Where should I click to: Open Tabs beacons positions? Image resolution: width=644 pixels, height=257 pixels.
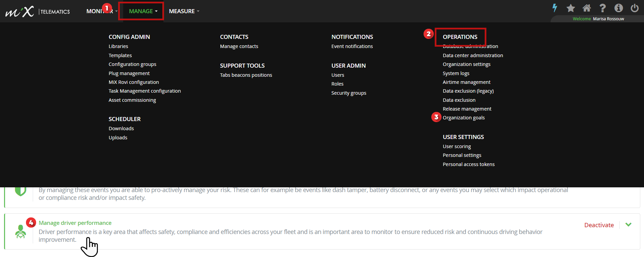(246, 75)
